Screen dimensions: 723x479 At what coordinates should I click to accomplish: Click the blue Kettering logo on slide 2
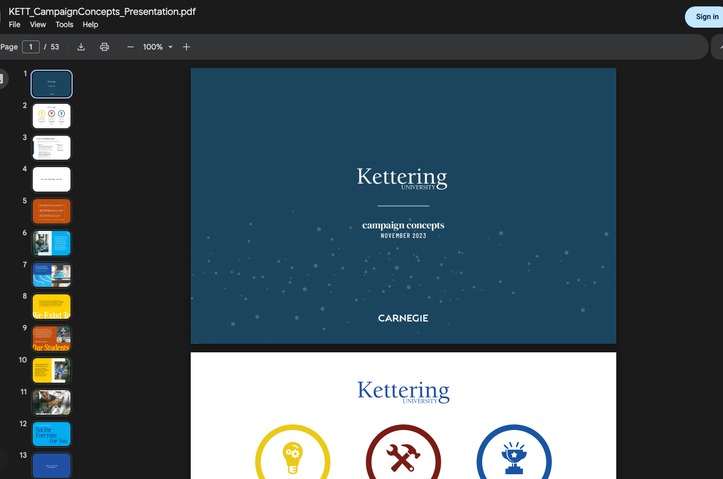(x=403, y=392)
